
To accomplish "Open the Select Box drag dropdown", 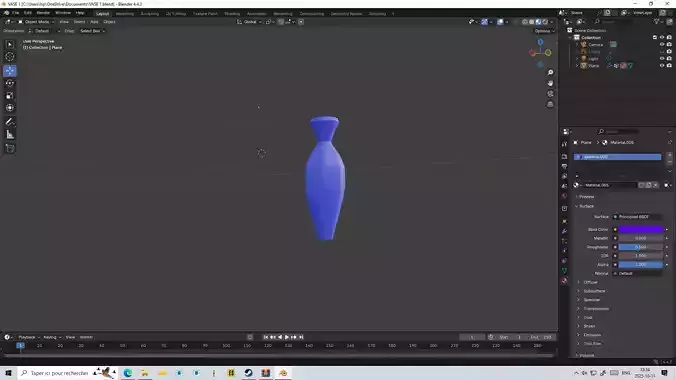I will pyautogui.click(x=92, y=31).
